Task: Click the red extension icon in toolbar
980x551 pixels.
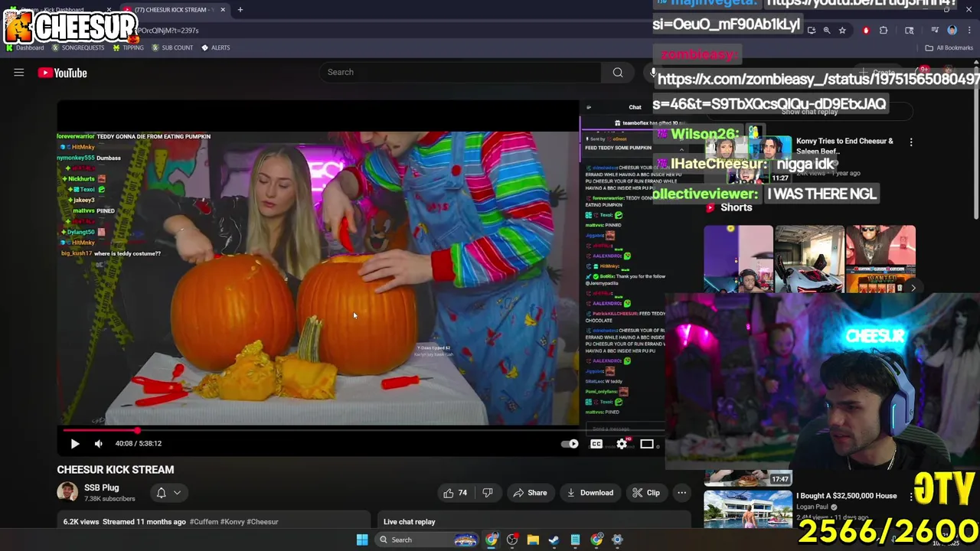Action: coord(866,31)
